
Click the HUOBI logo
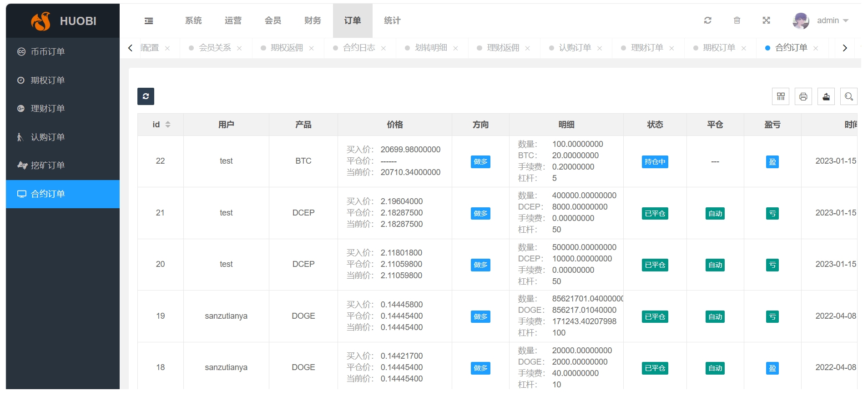[64, 21]
